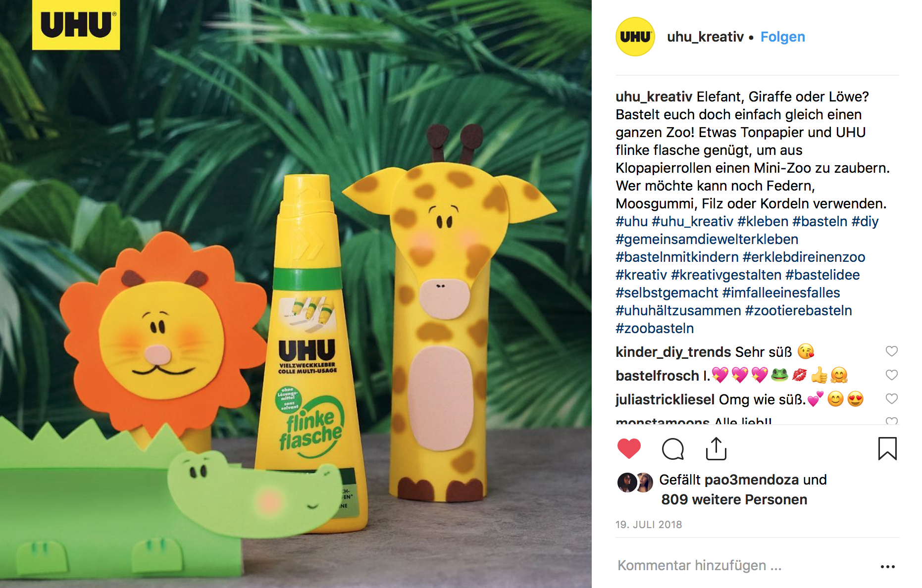Click the UHU logo on photo
This screenshot has width=922, height=588.
tap(76, 25)
